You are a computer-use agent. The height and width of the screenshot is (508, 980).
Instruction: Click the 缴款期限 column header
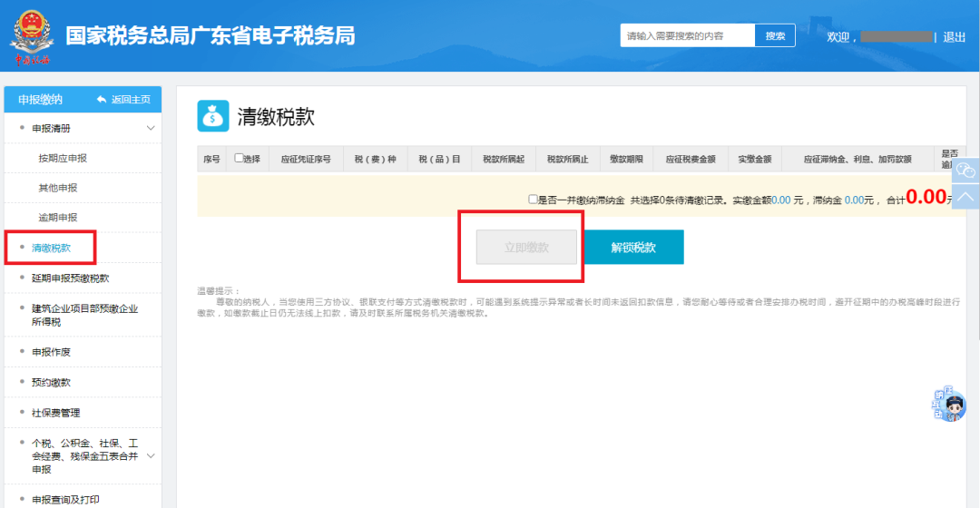pos(626,159)
